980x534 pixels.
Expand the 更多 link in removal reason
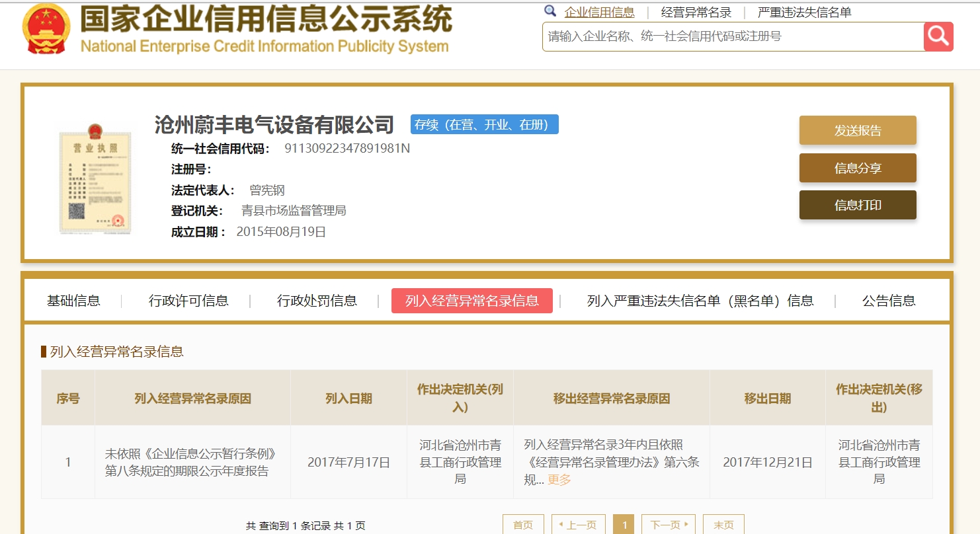pos(559,480)
